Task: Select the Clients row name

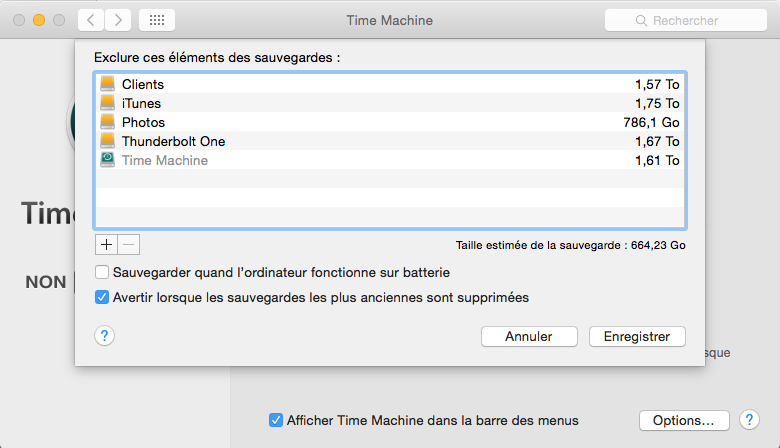Action: coord(143,85)
